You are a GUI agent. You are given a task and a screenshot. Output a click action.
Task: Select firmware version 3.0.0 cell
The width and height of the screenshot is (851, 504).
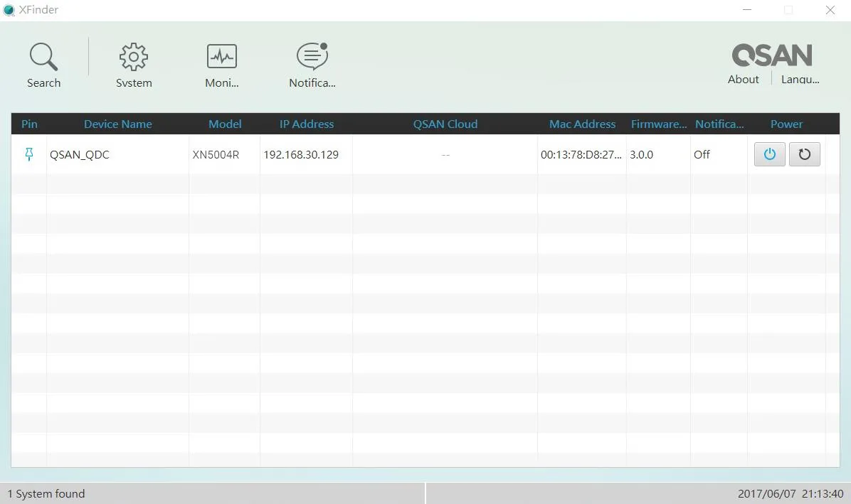(x=658, y=154)
